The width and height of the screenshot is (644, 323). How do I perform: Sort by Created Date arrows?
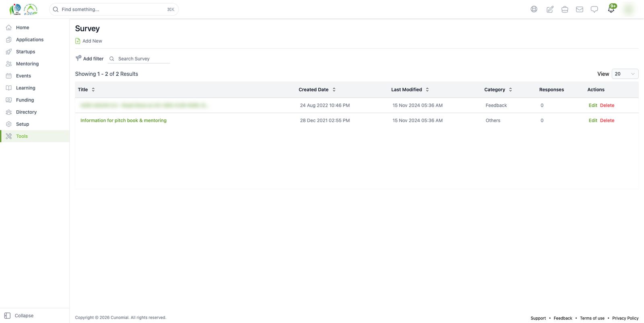pos(334,90)
